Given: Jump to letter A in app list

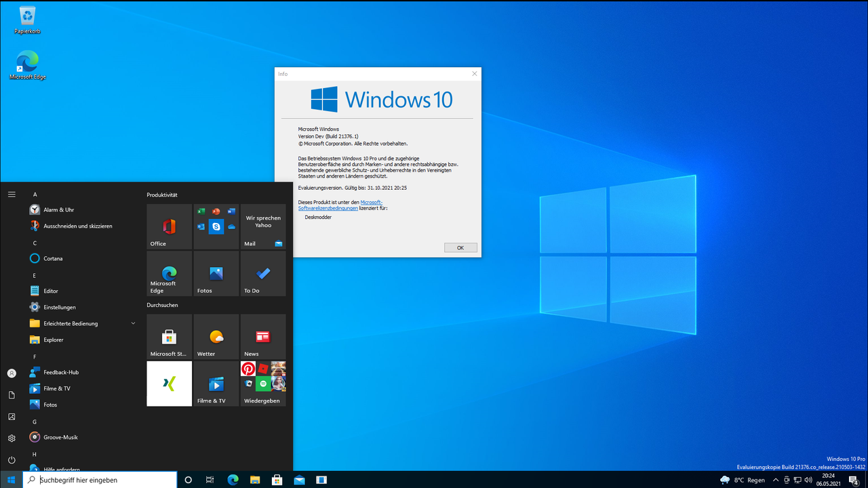Looking at the screenshot, I should (x=35, y=195).
